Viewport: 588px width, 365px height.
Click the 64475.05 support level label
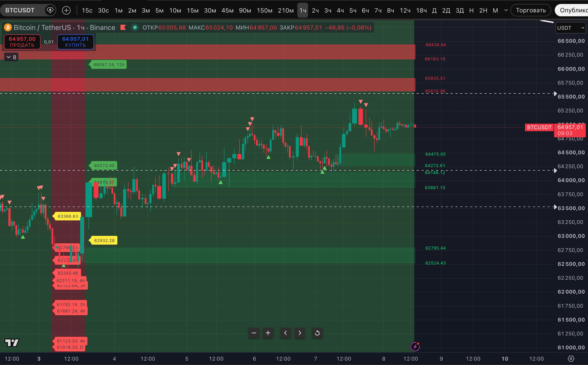coord(435,154)
